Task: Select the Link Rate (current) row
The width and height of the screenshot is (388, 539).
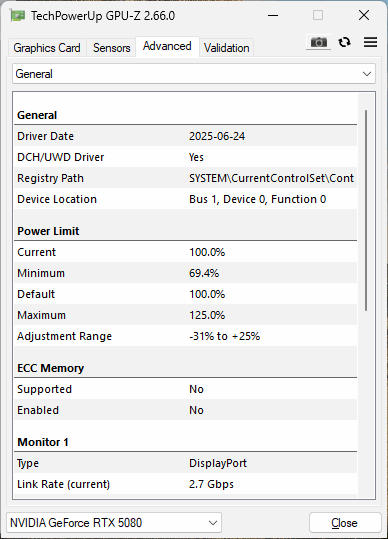Action: click(186, 484)
